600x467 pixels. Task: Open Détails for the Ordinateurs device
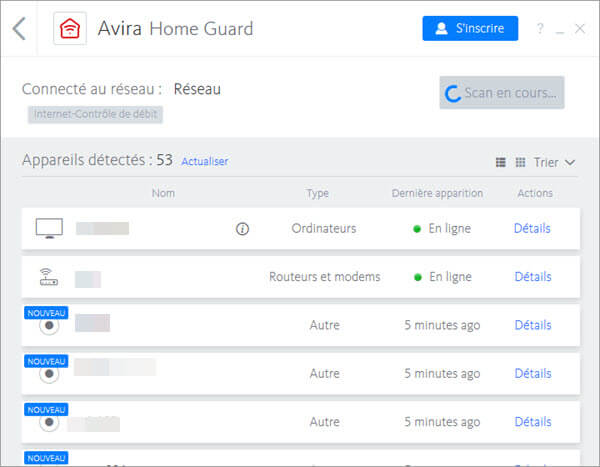[532, 229]
